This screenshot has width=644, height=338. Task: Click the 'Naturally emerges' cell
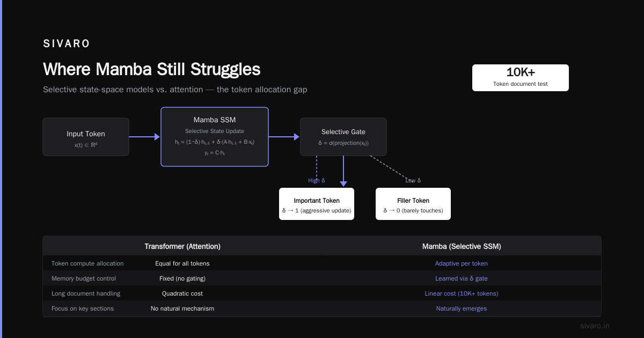(x=462, y=308)
